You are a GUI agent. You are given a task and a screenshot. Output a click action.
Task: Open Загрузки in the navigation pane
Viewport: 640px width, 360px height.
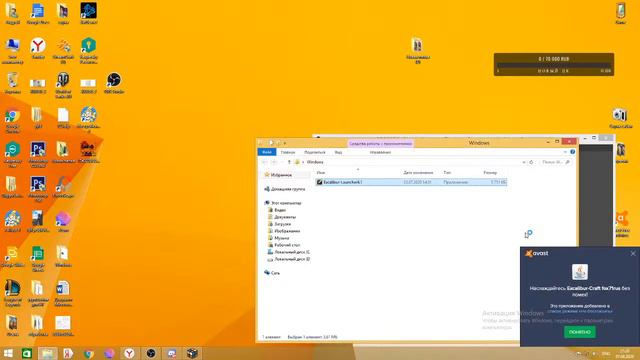(279, 224)
